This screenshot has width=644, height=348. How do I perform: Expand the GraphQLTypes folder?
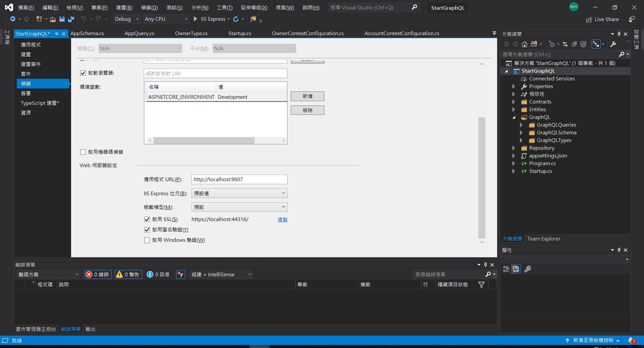pyautogui.click(x=521, y=140)
